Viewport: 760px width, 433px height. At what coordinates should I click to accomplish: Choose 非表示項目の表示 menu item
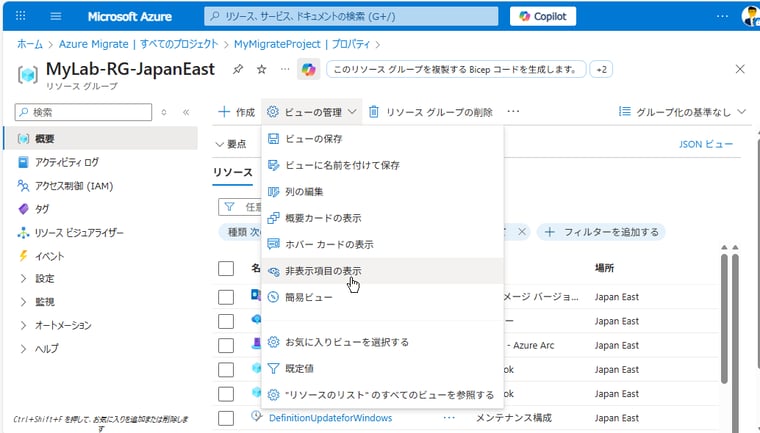pos(382,271)
